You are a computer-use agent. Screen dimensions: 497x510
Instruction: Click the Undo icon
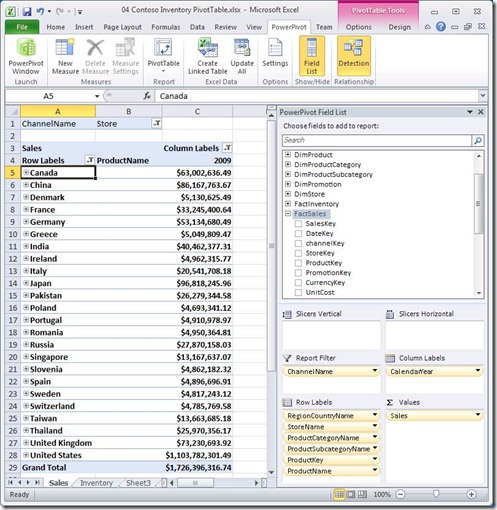point(40,12)
